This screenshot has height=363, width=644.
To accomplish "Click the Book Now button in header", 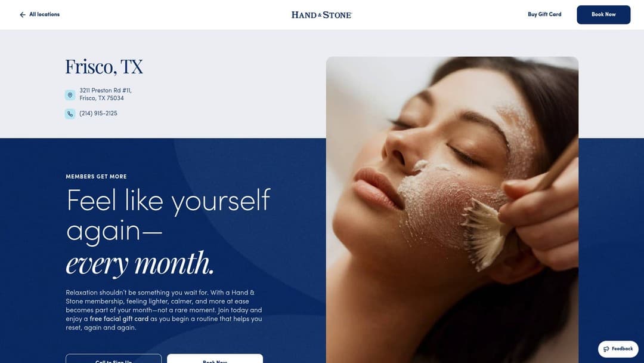I will (603, 14).
